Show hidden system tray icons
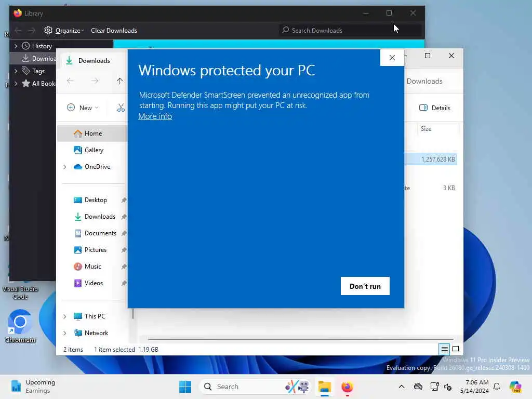Viewport: 532px width, 399px height. (x=402, y=387)
